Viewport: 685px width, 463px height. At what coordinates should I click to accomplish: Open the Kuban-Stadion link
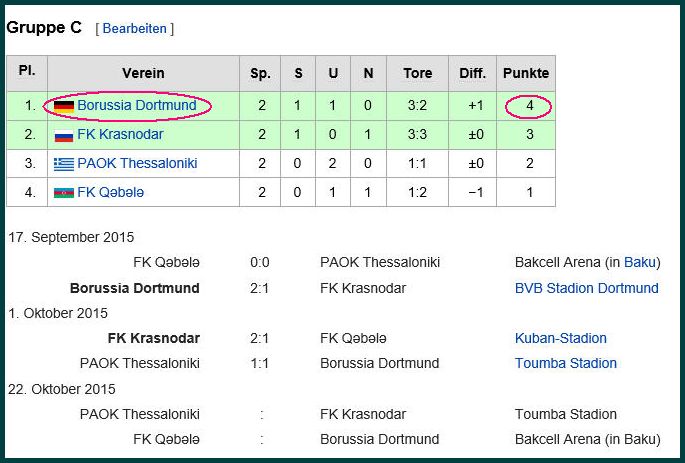tap(560, 338)
